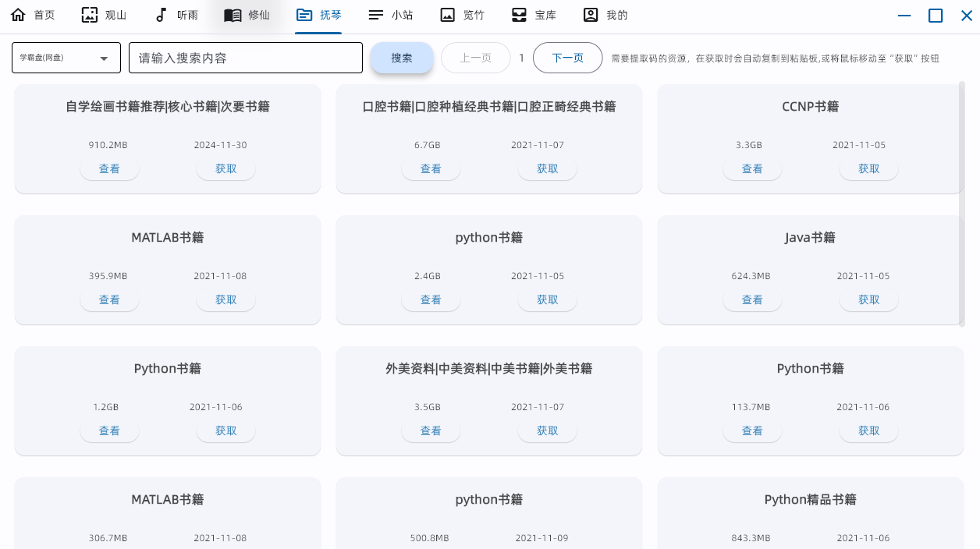The image size is (980, 549).
Task: Click 获取 on the python书籍 2.4GB card
Action: click(x=547, y=299)
